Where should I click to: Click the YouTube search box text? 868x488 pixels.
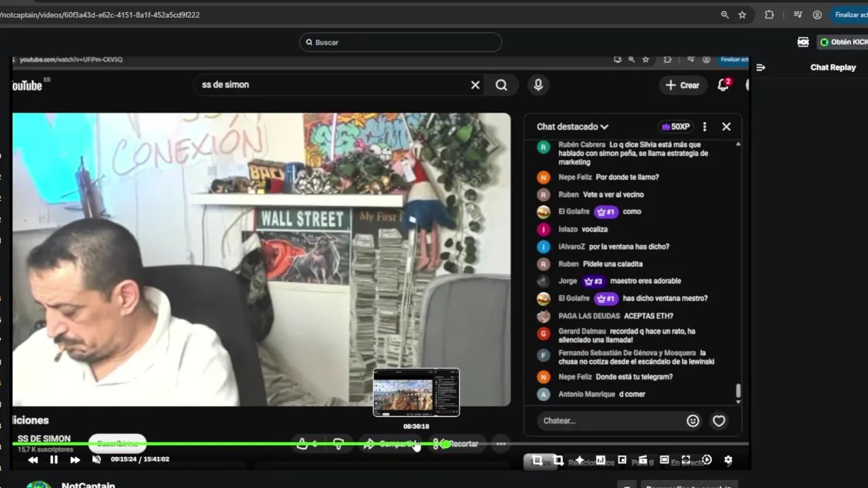(x=225, y=85)
